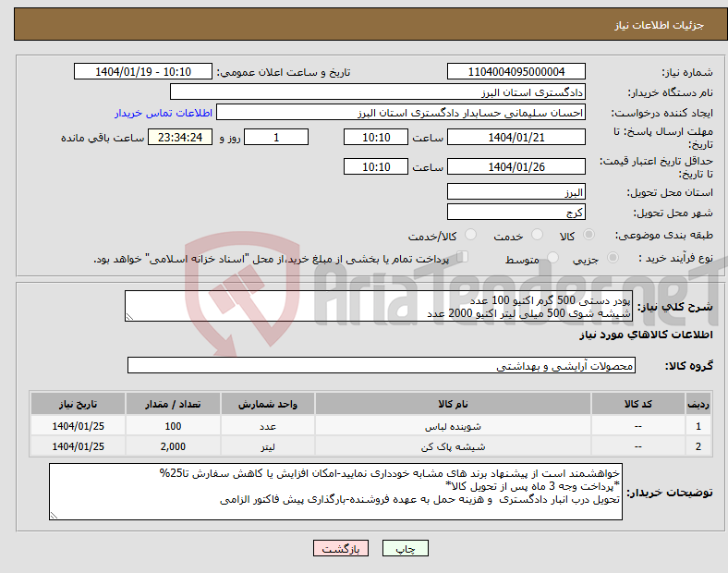Viewport: 728px width, 573px height.
Task: Click the date cell in شیشه پاک کن row
Action: [78, 446]
